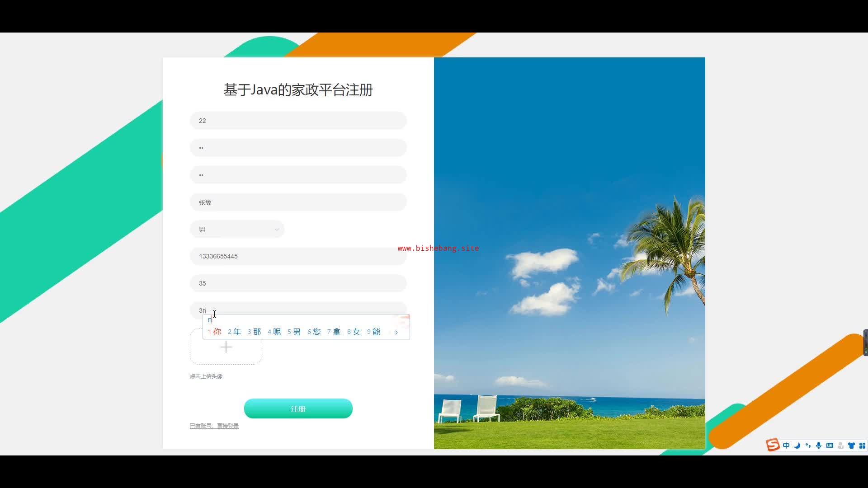
Task: Toggle Chinese/English mode in Sogou toolbar
Action: pyautogui.click(x=786, y=446)
